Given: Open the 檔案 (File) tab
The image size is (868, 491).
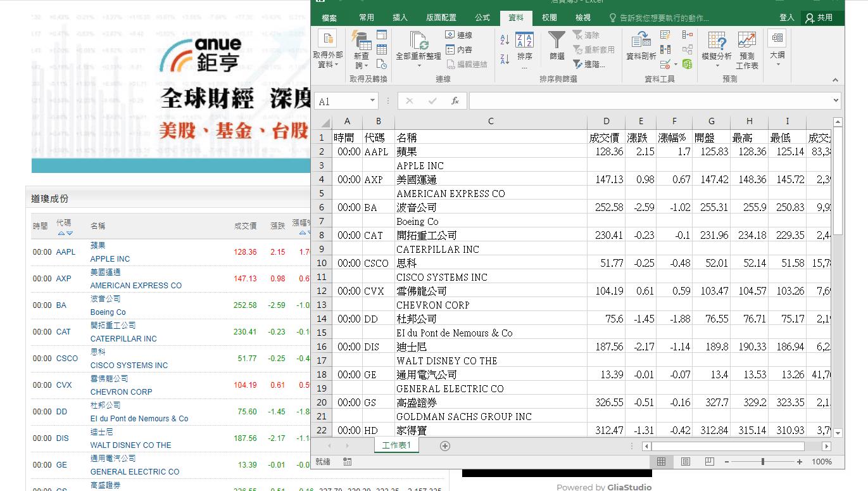Looking at the screenshot, I should [329, 18].
